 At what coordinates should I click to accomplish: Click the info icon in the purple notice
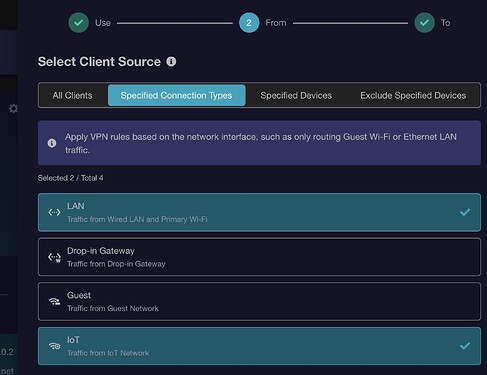52,143
